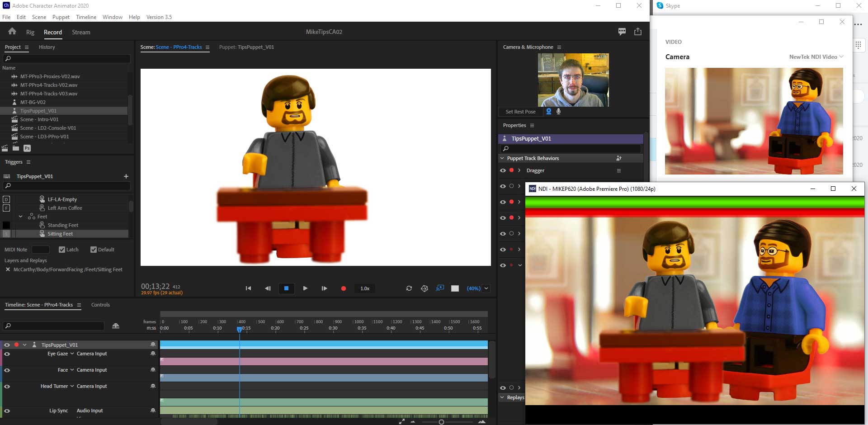
Task: Open the Triggers panel menu icon
Action: tap(28, 162)
